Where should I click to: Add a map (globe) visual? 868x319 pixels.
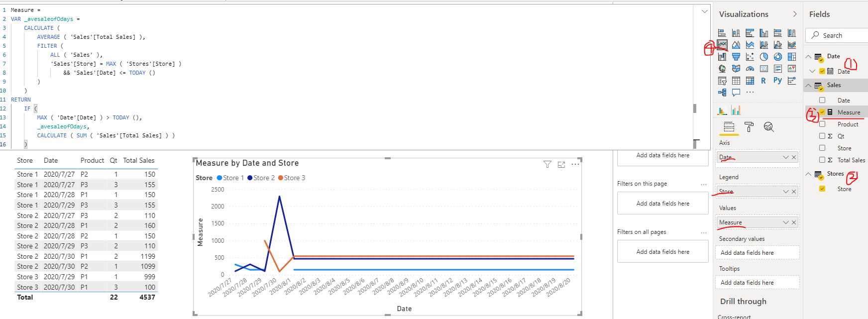tap(722, 69)
